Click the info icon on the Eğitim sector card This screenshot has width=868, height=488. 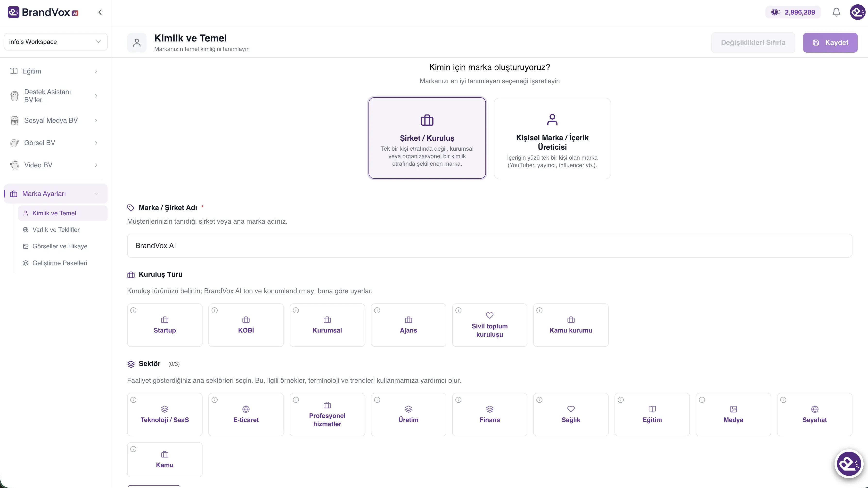click(621, 400)
